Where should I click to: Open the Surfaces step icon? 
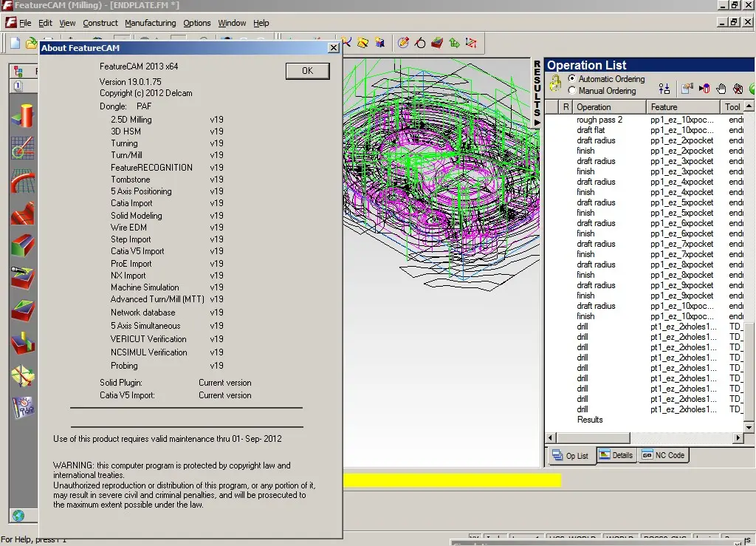click(23, 214)
